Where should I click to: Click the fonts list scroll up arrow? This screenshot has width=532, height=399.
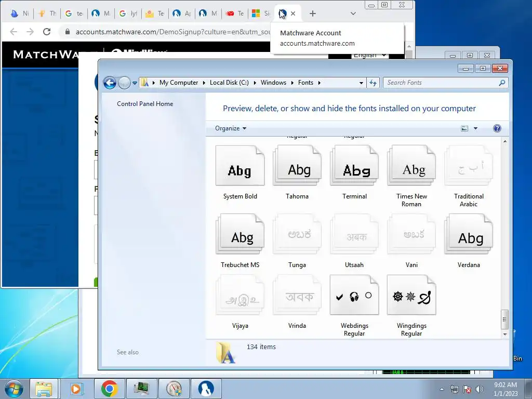(x=505, y=141)
